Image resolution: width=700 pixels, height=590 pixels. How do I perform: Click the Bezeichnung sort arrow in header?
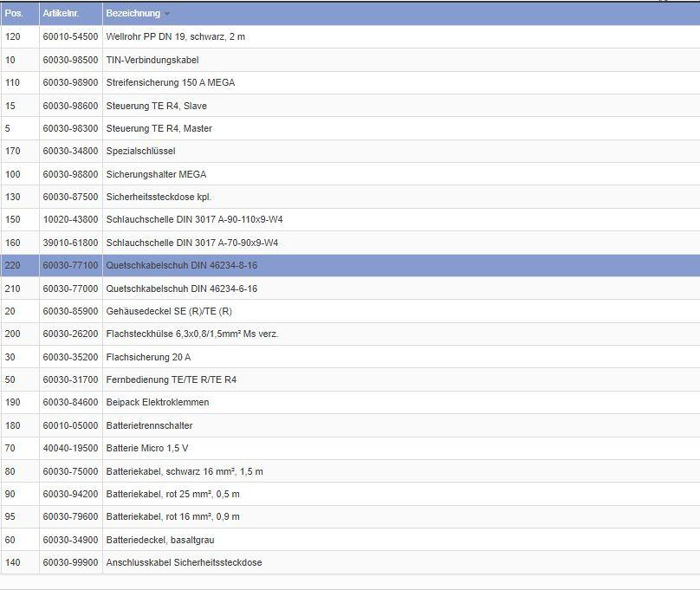point(167,14)
